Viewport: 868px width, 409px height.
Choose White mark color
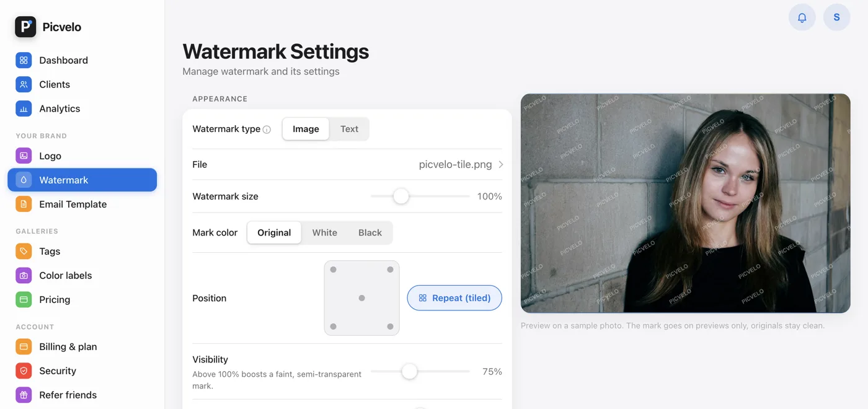(325, 232)
